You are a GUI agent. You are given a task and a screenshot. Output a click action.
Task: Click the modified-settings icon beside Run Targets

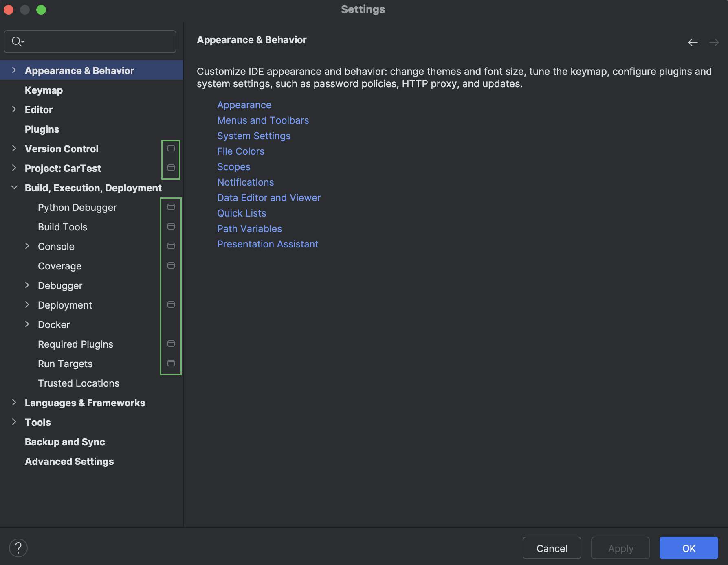[171, 363]
